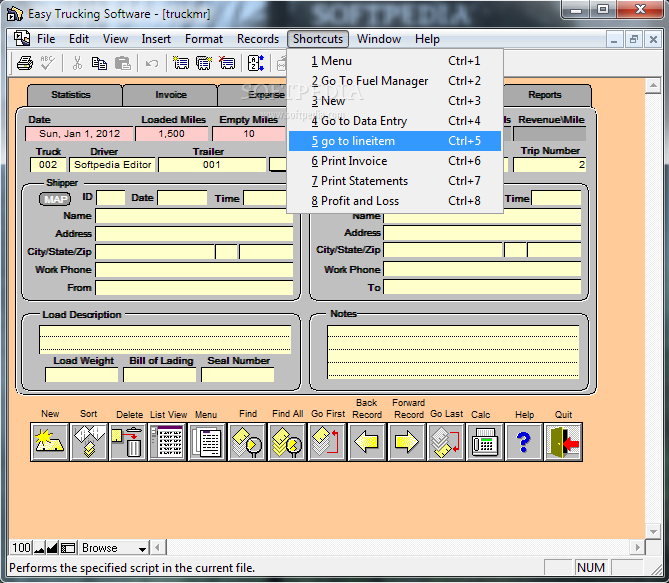This screenshot has height=583, width=669.
Task: Open List View with its icon
Action: pos(168,442)
